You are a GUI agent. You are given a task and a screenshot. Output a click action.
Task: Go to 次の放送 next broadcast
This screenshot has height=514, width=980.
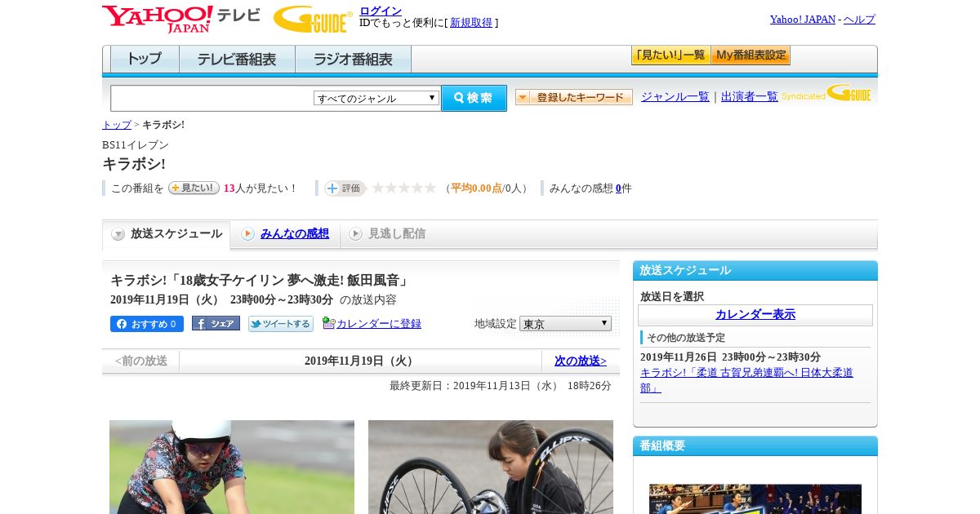581,361
